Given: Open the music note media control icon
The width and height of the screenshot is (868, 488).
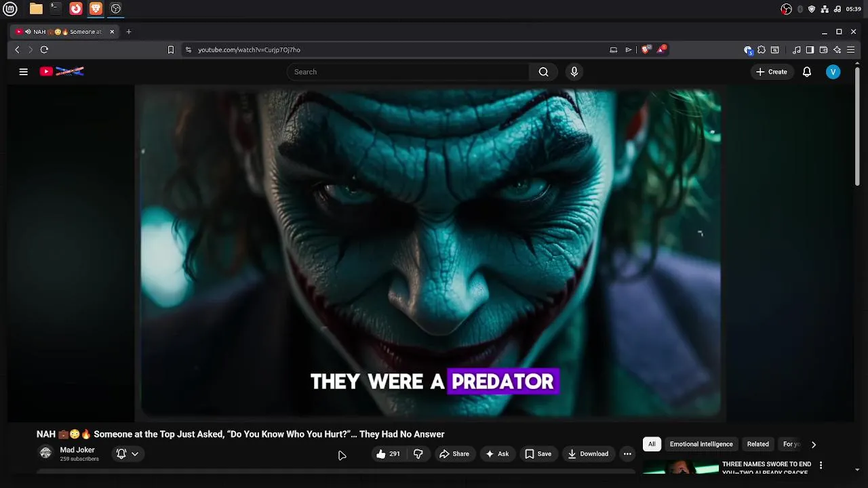Looking at the screenshot, I should click(797, 49).
